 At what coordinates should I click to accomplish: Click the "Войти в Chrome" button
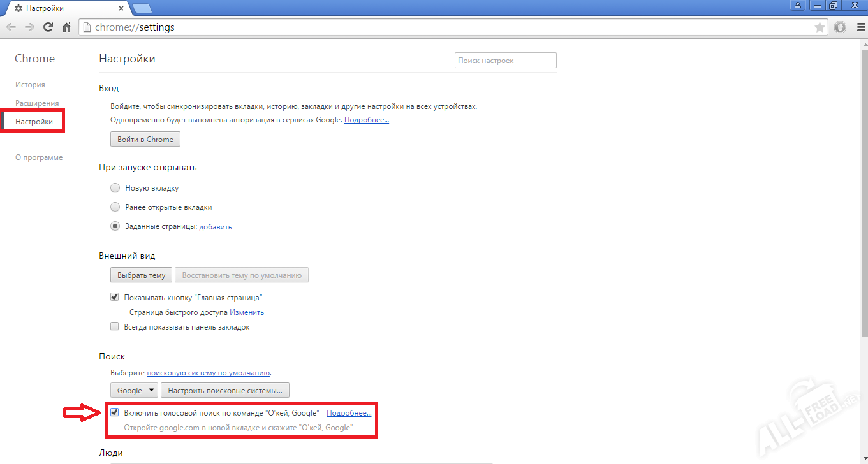(145, 139)
